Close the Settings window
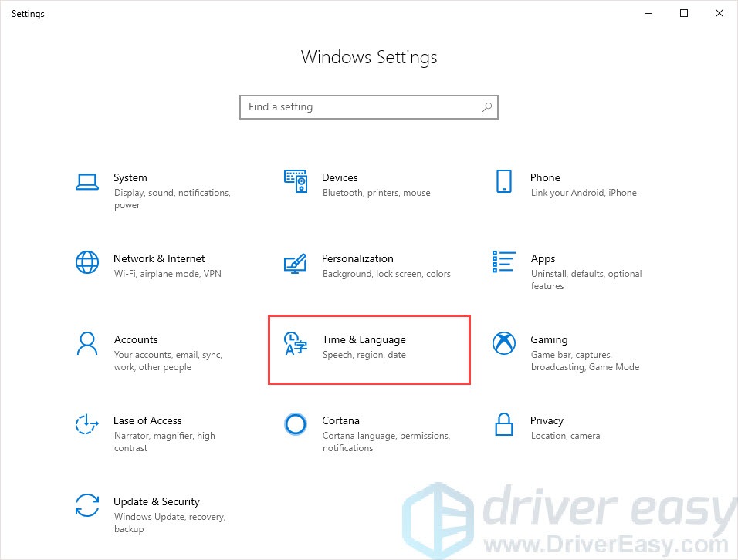Viewport: 738px width, 560px height. tap(719, 13)
